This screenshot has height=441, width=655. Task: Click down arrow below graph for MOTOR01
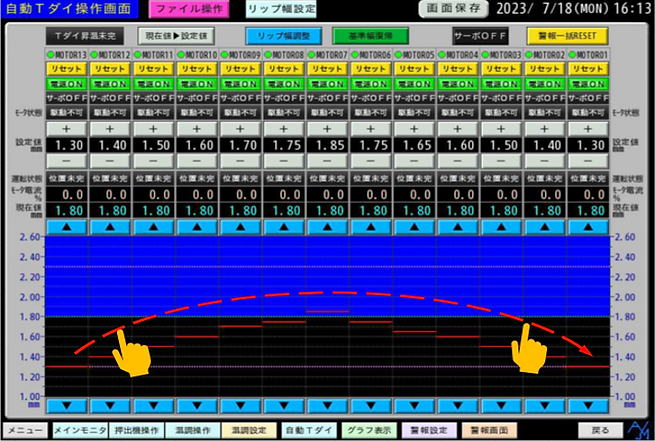(x=588, y=406)
